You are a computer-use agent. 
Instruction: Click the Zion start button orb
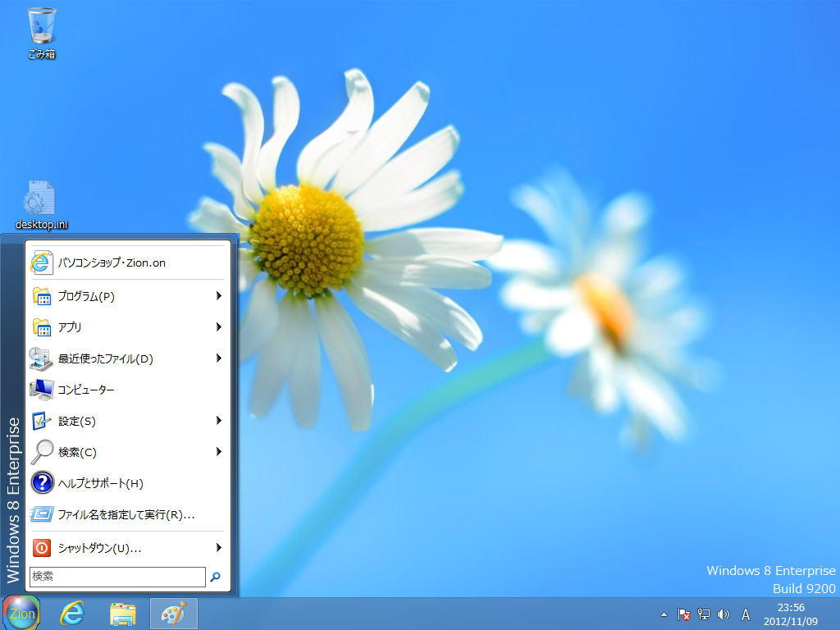coord(21,614)
